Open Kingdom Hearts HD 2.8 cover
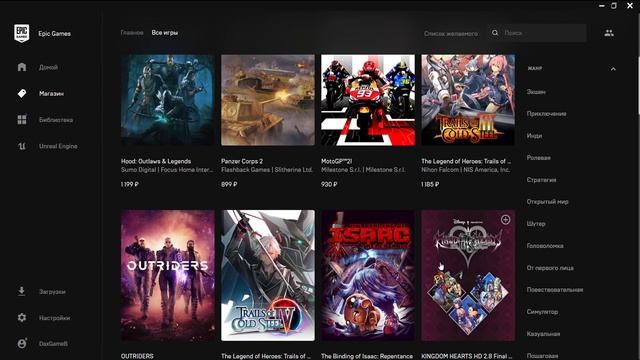 [x=468, y=276]
